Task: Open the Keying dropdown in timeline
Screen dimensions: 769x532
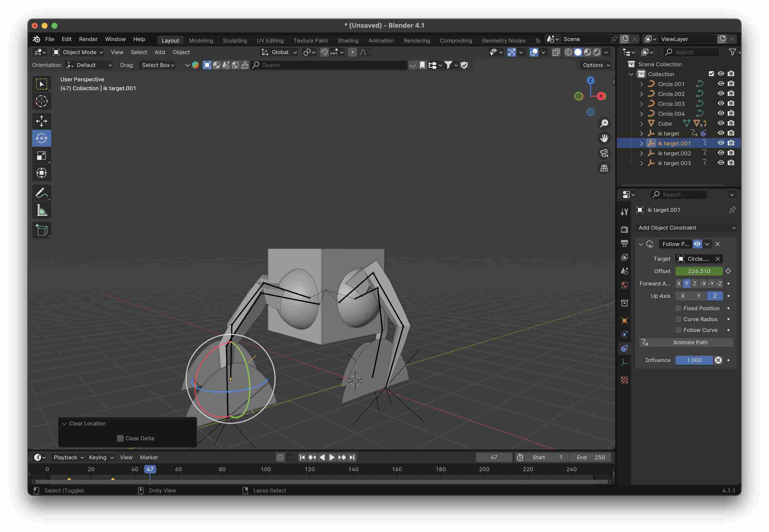Action: (101, 457)
